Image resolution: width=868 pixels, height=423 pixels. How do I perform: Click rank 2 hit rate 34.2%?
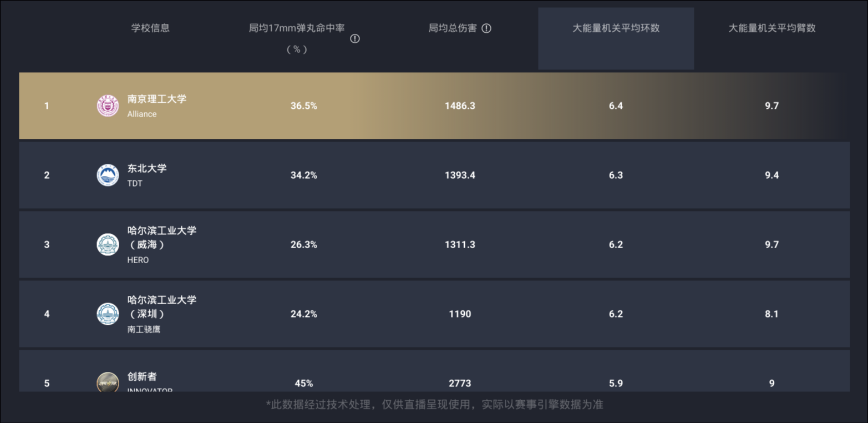304,175
